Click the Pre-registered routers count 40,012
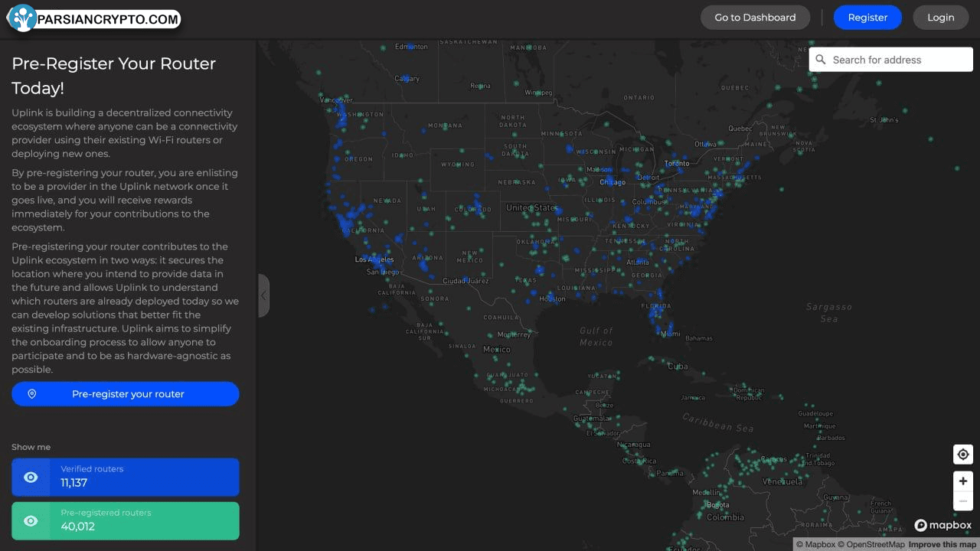The width and height of the screenshot is (980, 551). (x=77, y=527)
